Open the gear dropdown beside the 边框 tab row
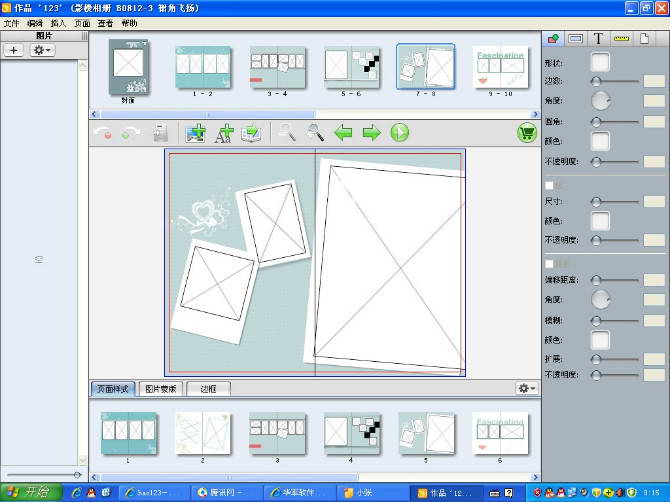 [x=526, y=388]
